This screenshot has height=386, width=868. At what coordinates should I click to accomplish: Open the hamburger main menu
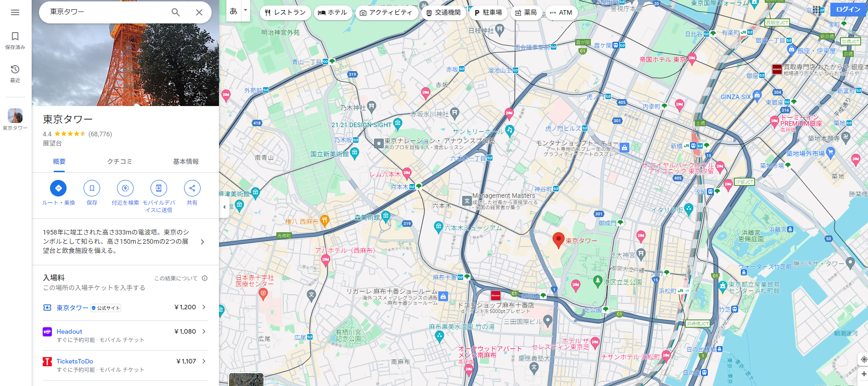point(15,12)
